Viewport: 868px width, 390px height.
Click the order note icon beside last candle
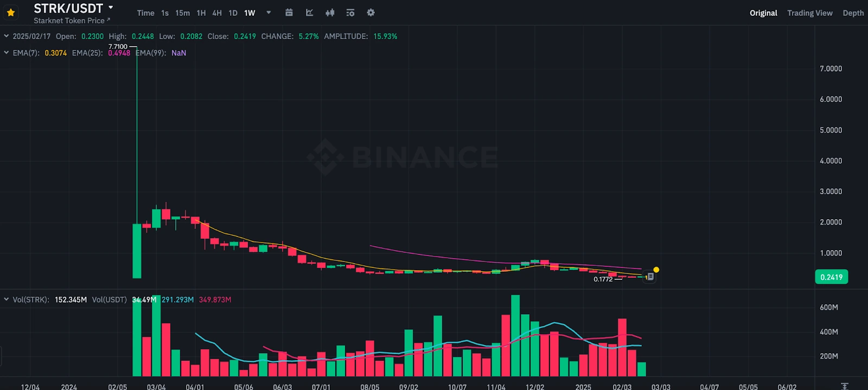650,277
